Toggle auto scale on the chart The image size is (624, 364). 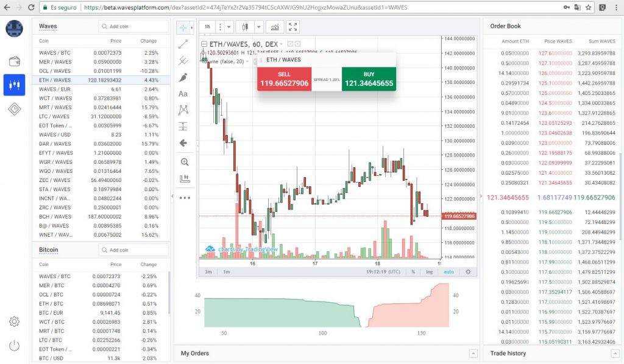click(x=448, y=272)
